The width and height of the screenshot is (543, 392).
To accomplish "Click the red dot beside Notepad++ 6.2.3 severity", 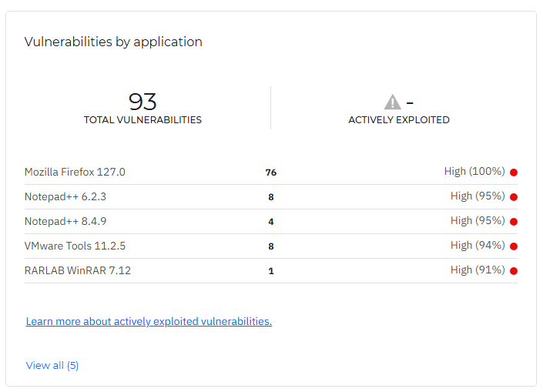I will 514,197.
